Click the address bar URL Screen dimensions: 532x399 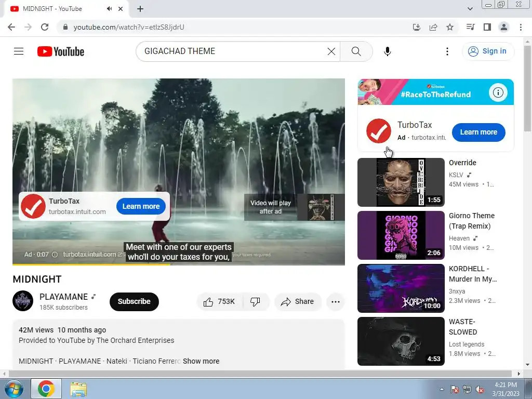[129, 27]
